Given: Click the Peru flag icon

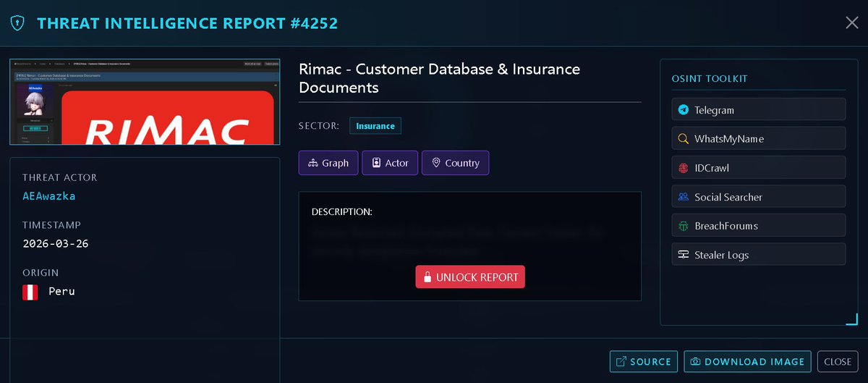Looking at the screenshot, I should [x=30, y=292].
